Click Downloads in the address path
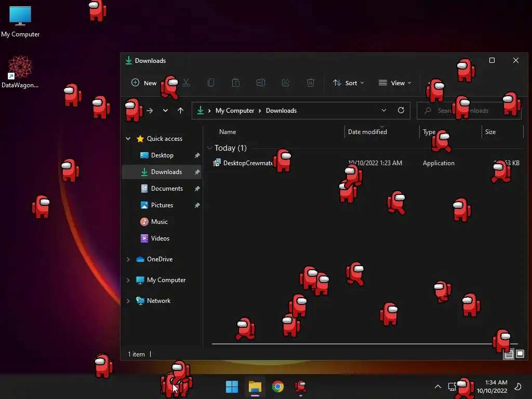 pos(281,111)
